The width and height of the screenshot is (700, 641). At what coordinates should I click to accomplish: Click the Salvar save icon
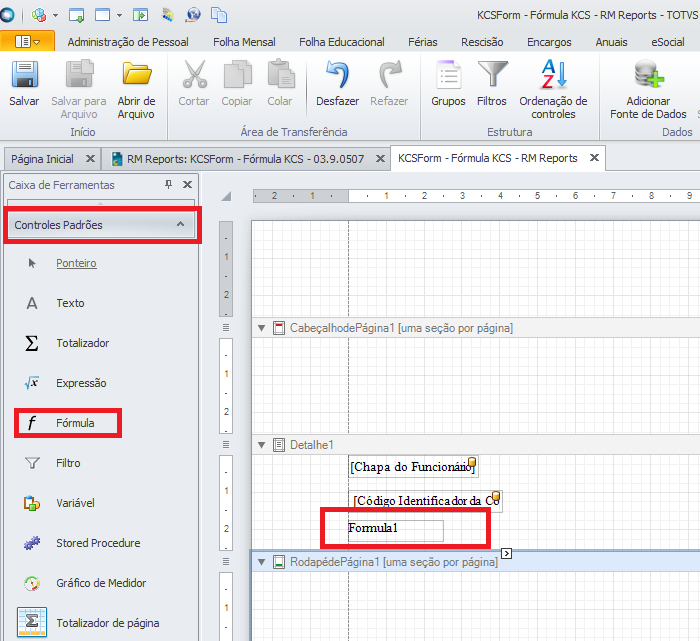(x=25, y=75)
